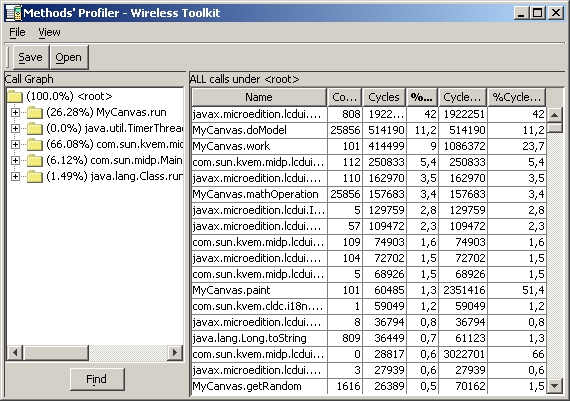
Task: Sort by Cycle... column header
Action: 462,97
